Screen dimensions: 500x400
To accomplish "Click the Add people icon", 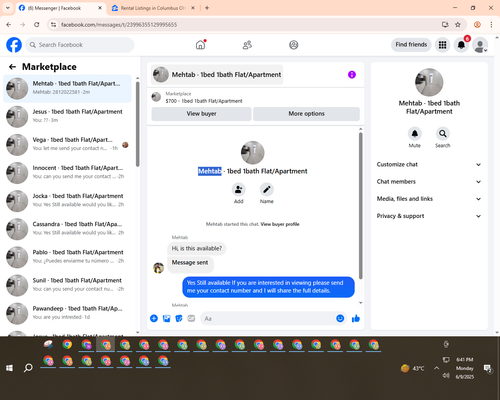I will [239, 190].
